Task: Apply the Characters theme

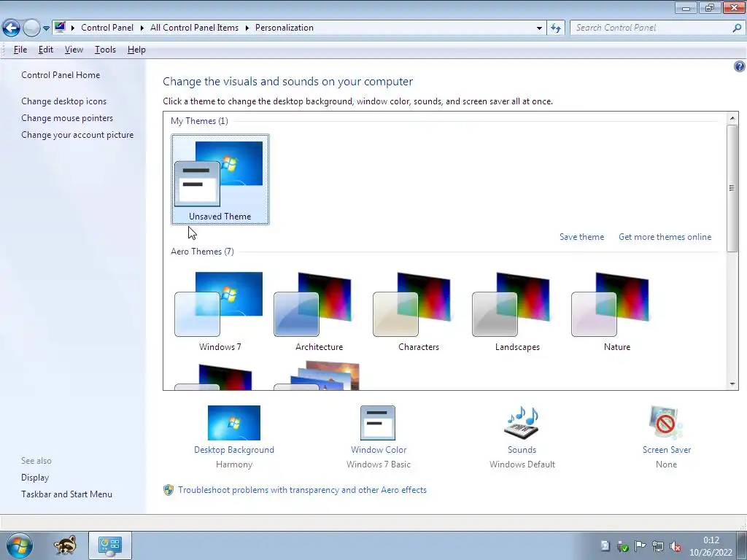Action: click(418, 311)
